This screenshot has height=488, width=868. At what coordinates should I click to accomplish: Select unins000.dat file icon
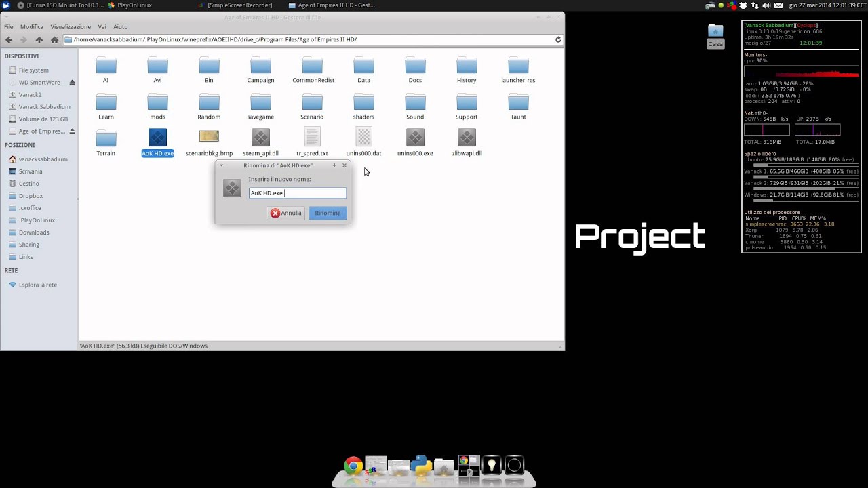click(x=363, y=138)
